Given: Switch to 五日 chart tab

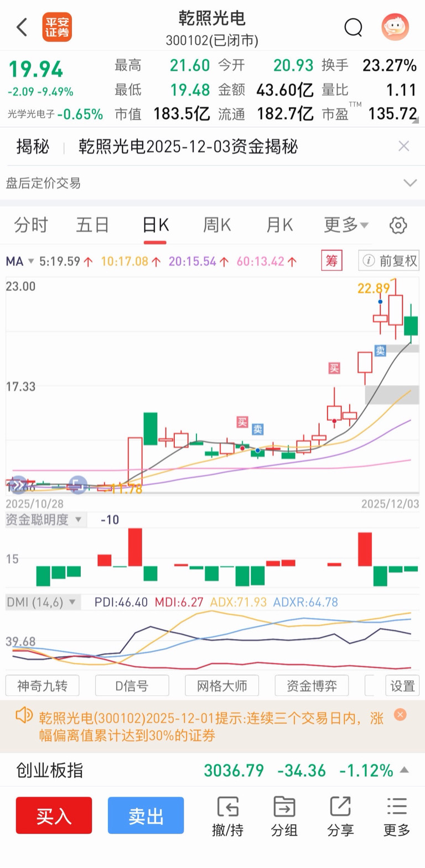Looking at the screenshot, I should (x=92, y=225).
